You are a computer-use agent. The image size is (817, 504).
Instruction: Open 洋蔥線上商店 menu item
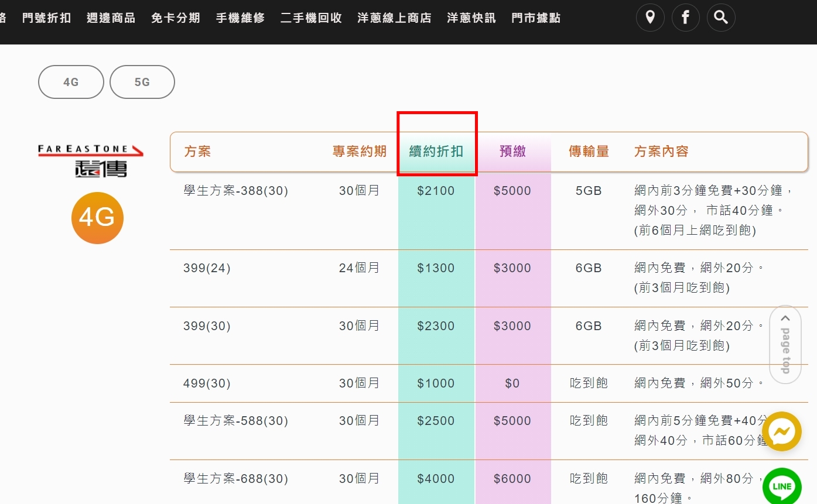click(395, 18)
